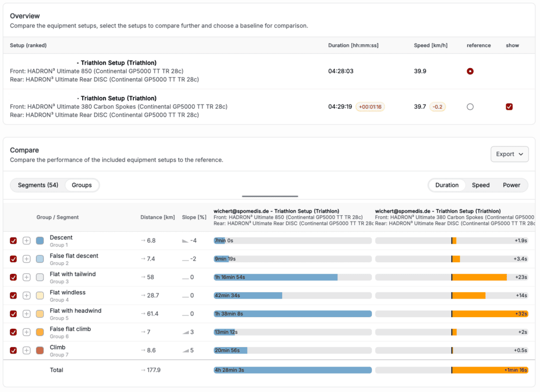
Task: Open the Export dropdown
Action: pyautogui.click(x=509, y=154)
